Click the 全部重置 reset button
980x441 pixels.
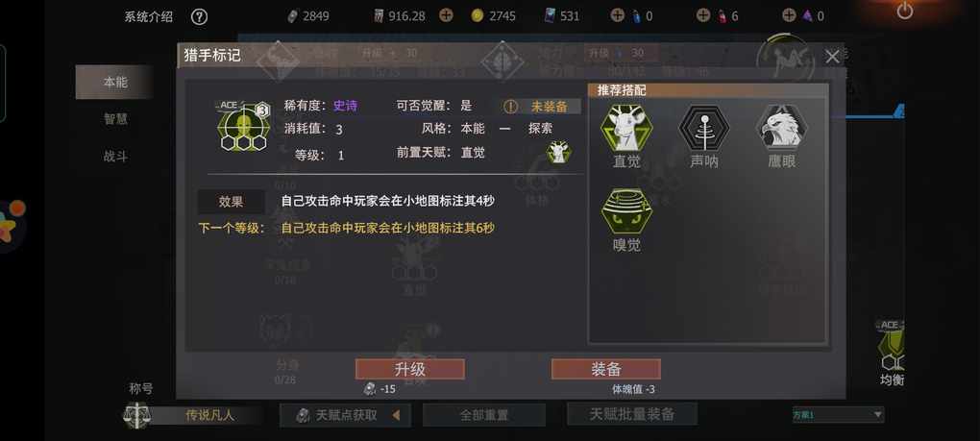pyautogui.click(x=483, y=415)
